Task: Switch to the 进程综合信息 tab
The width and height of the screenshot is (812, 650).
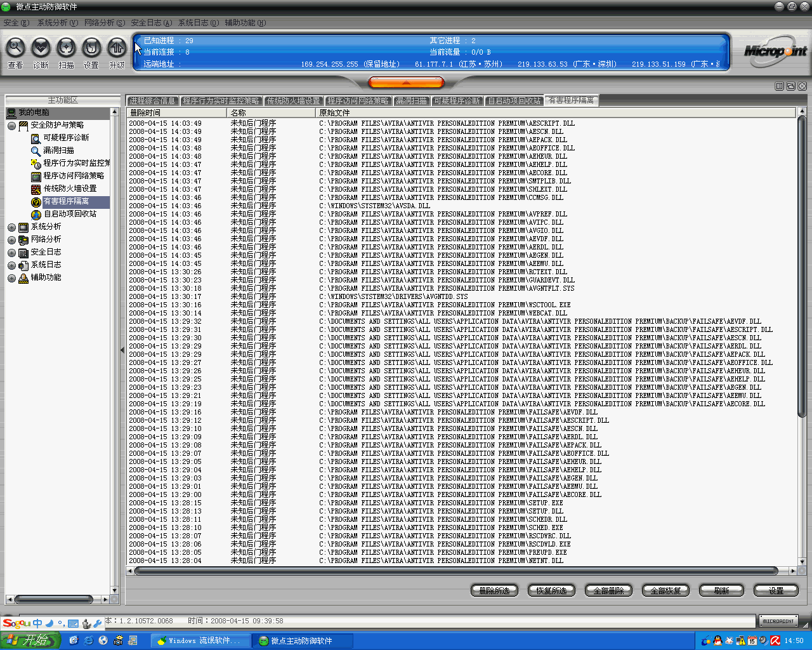Action: pos(152,101)
